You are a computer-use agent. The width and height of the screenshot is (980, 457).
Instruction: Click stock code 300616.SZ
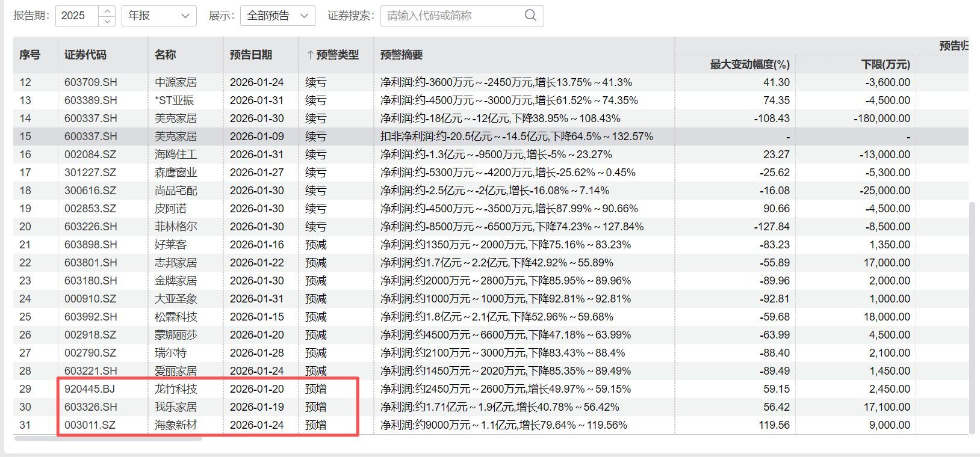tap(90, 191)
